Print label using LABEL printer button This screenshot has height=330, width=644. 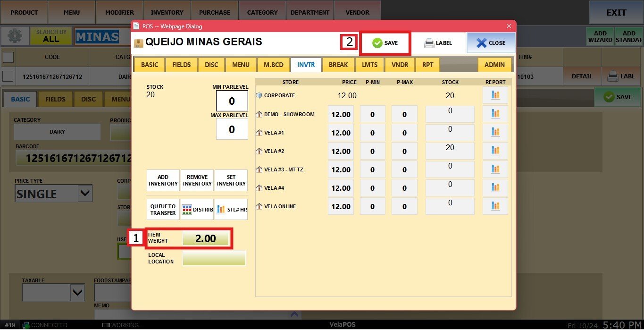coord(438,43)
